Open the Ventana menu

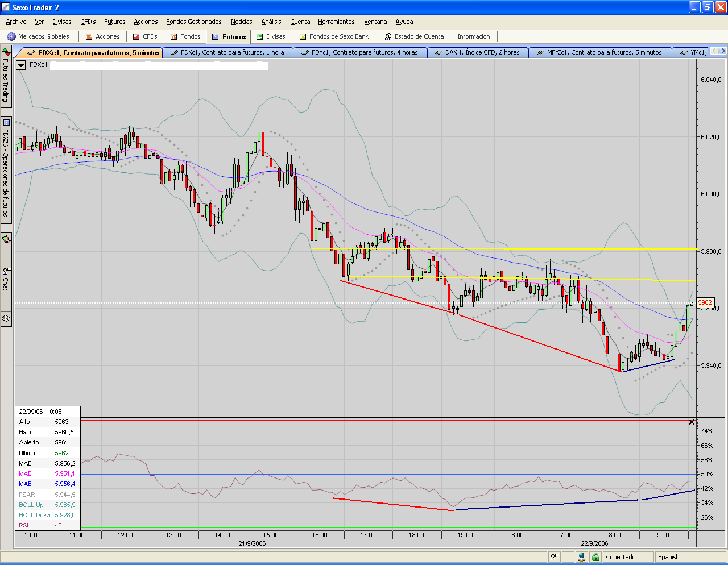375,22
